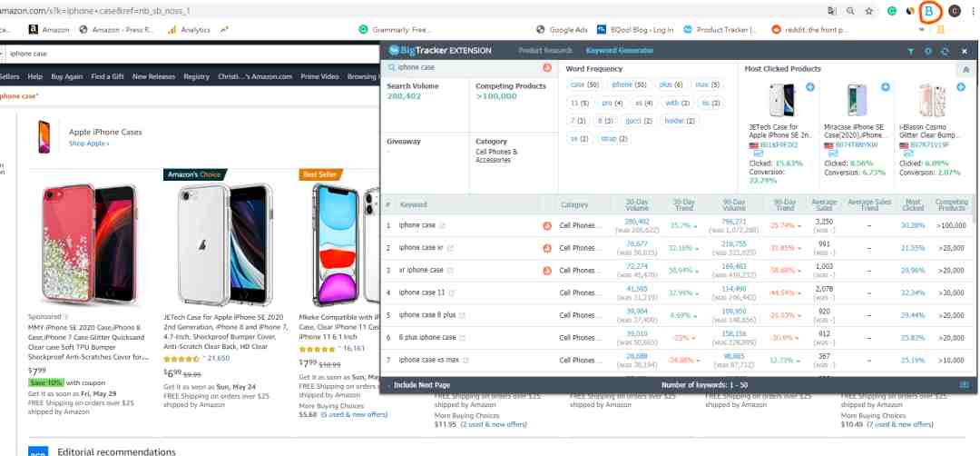Bookmark this page with the star icon
The image size is (980, 456).
click(869, 11)
